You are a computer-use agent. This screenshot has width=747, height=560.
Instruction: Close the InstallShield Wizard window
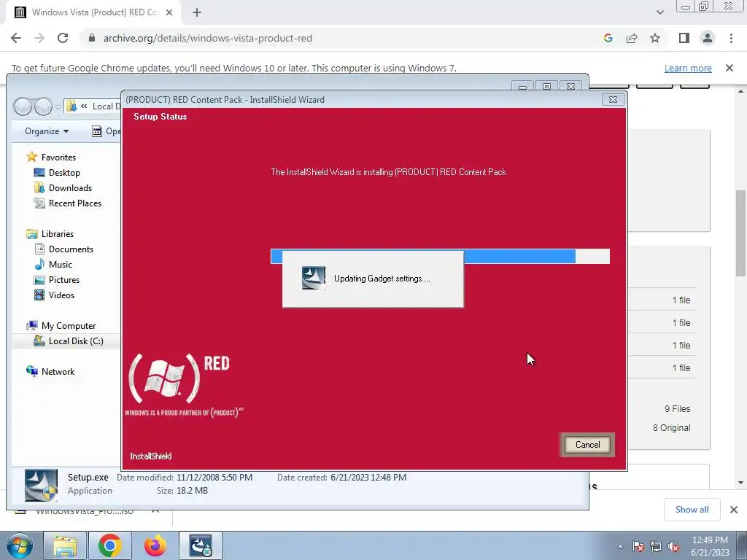click(613, 99)
